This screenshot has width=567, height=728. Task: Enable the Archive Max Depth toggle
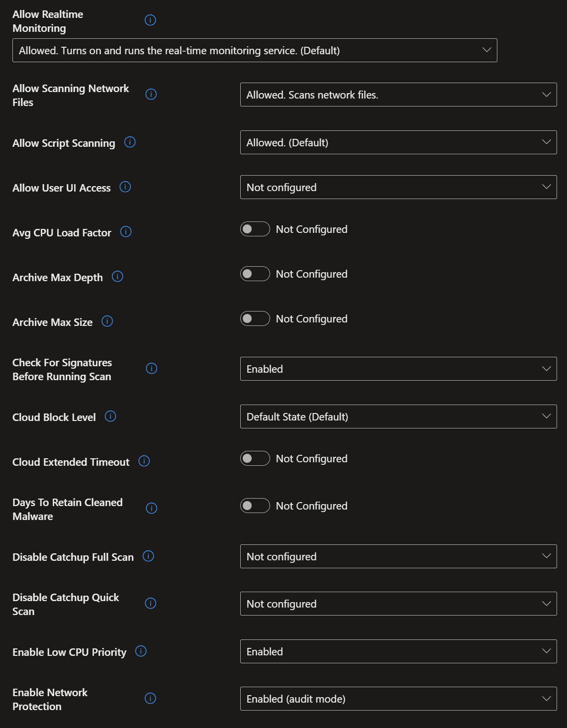255,274
